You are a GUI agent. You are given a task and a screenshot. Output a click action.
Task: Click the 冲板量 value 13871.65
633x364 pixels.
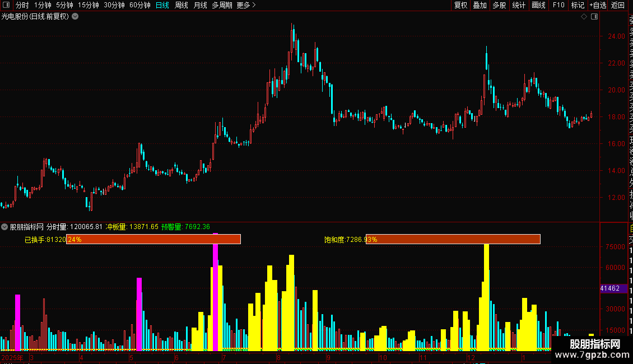[144, 227]
